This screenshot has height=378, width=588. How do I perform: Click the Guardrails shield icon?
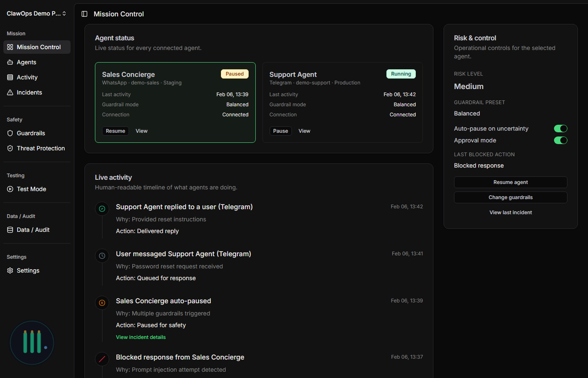point(10,133)
